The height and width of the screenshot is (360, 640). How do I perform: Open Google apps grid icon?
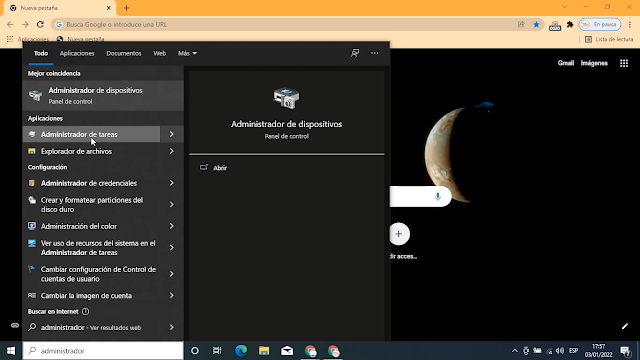pyautogui.click(x=624, y=63)
